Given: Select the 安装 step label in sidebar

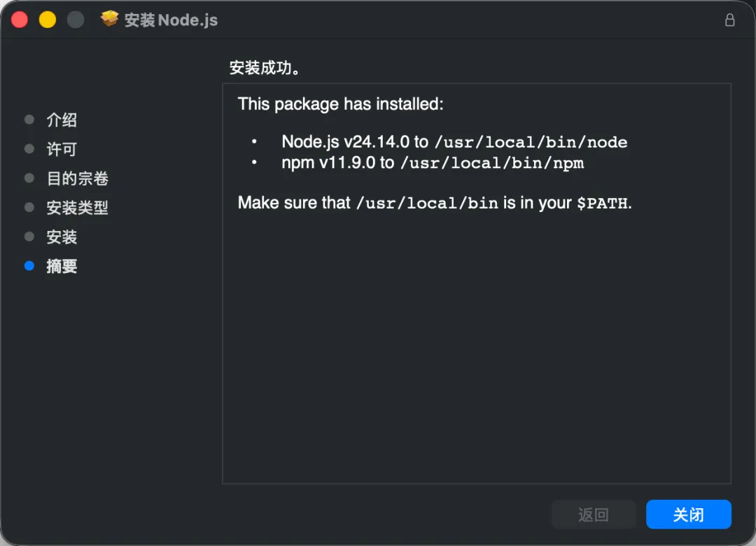Looking at the screenshot, I should (x=62, y=237).
